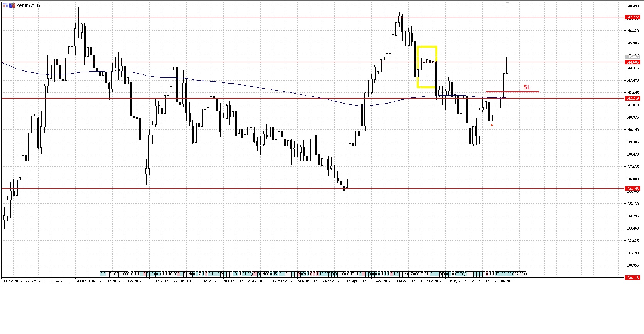
Task: Open the Depth of Market table icon
Action: pos(5,5)
